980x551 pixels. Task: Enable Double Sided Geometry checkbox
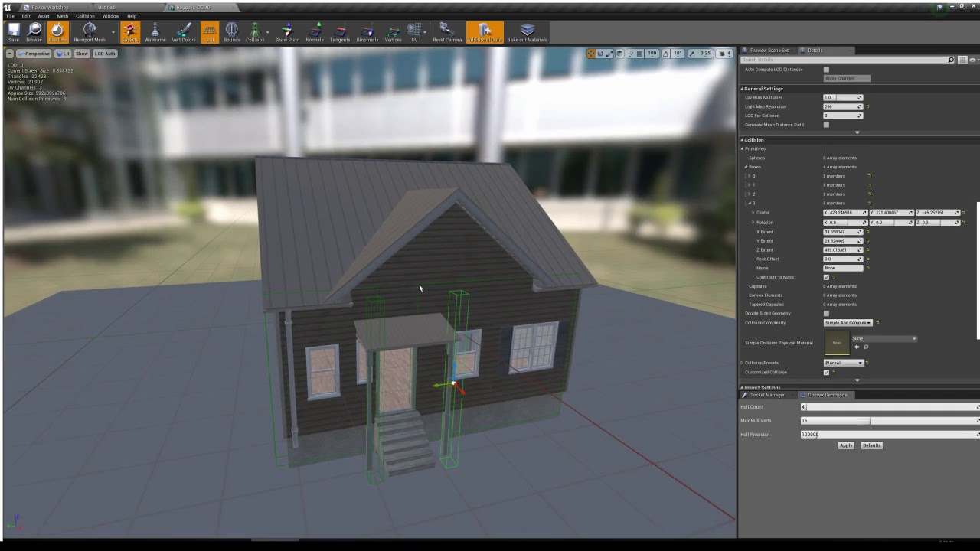[x=826, y=314]
